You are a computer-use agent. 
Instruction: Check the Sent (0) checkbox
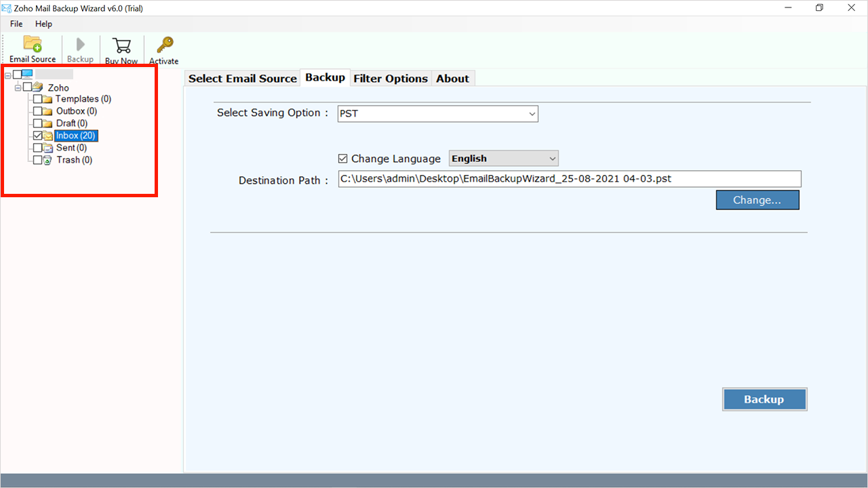tap(38, 148)
